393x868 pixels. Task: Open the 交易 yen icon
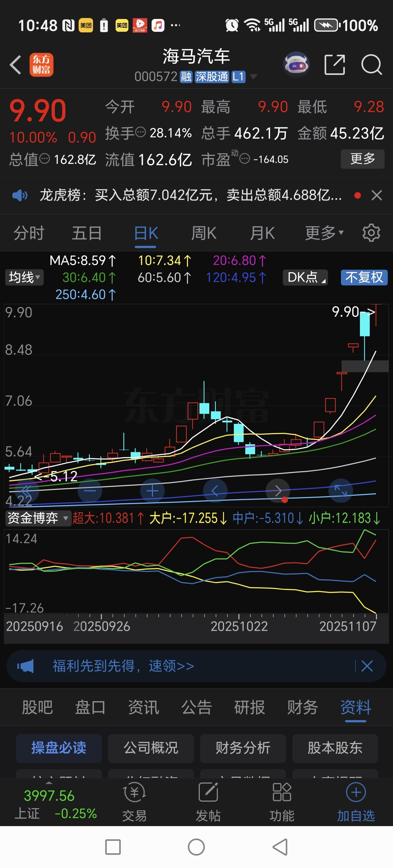[x=135, y=792]
